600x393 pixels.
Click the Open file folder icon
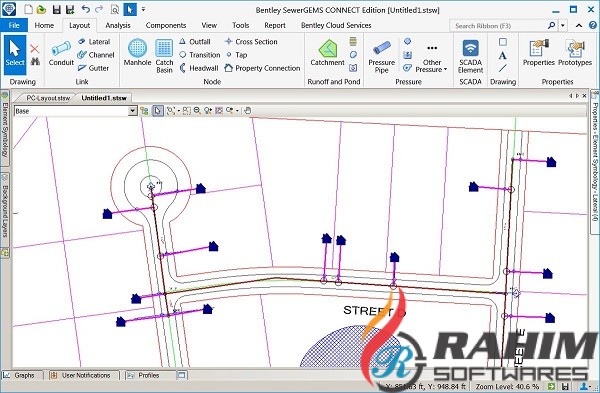pyautogui.click(x=41, y=9)
